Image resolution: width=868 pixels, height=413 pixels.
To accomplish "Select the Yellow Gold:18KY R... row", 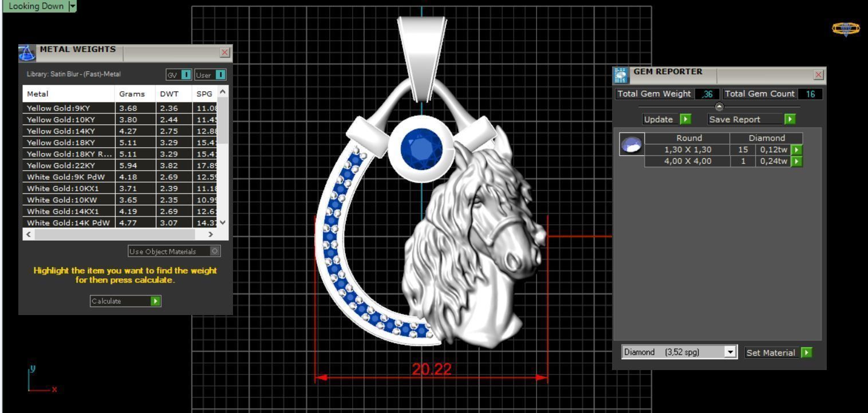I will (x=121, y=154).
